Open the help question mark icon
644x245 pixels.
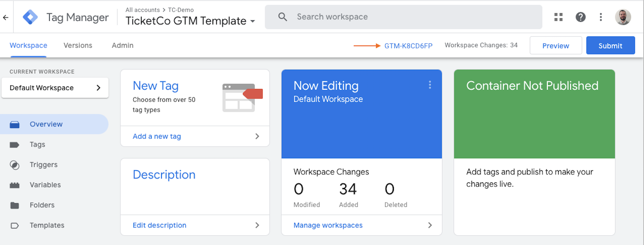click(x=580, y=17)
